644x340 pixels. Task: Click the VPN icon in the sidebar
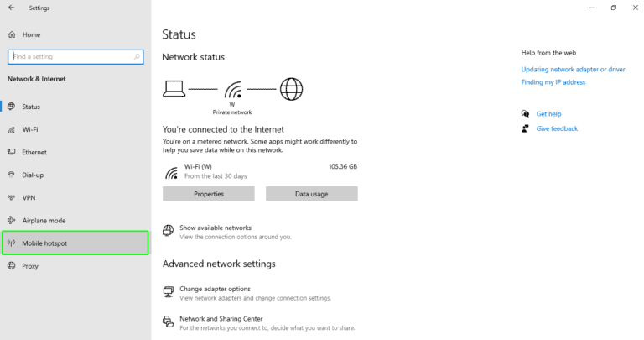12,197
